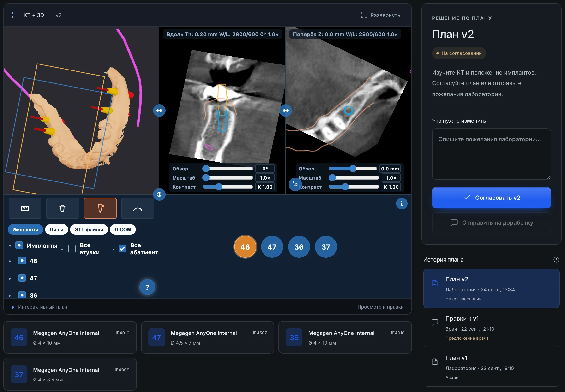Uncheck the Все абатменты checkbox
Screen dimensions: 565x392
[x=122, y=249]
